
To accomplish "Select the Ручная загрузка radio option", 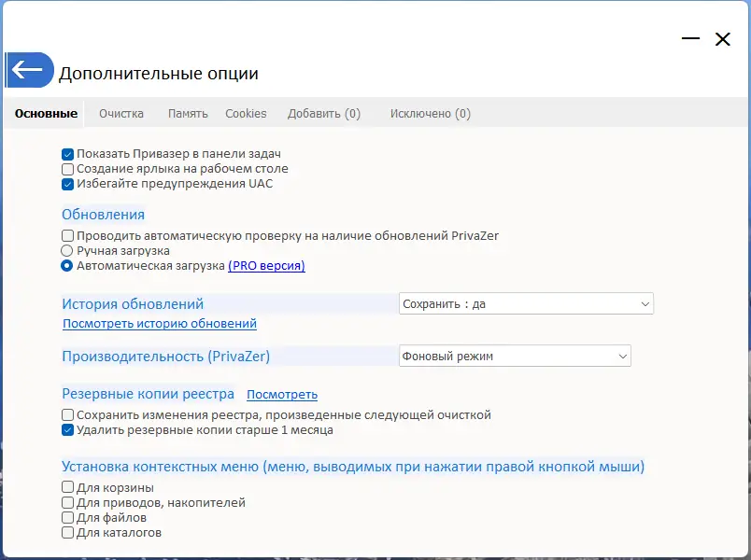I will point(67,251).
